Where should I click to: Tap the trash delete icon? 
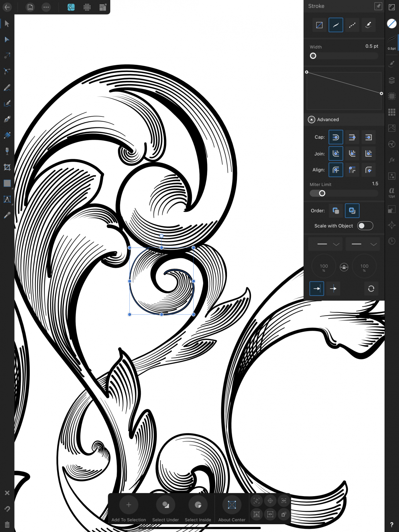tap(7, 524)
